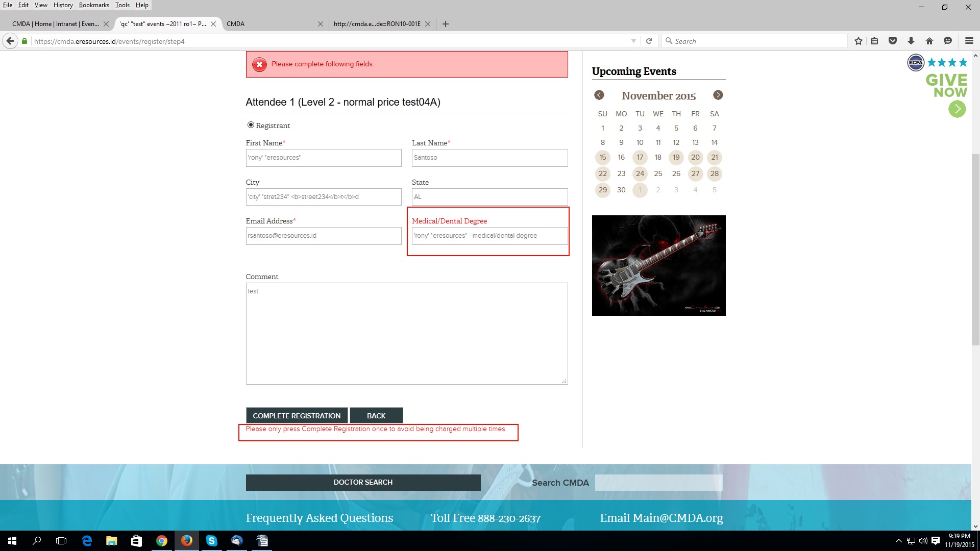Open the Edit menu
Screen dimensions: 980x551
pos(23,5)
